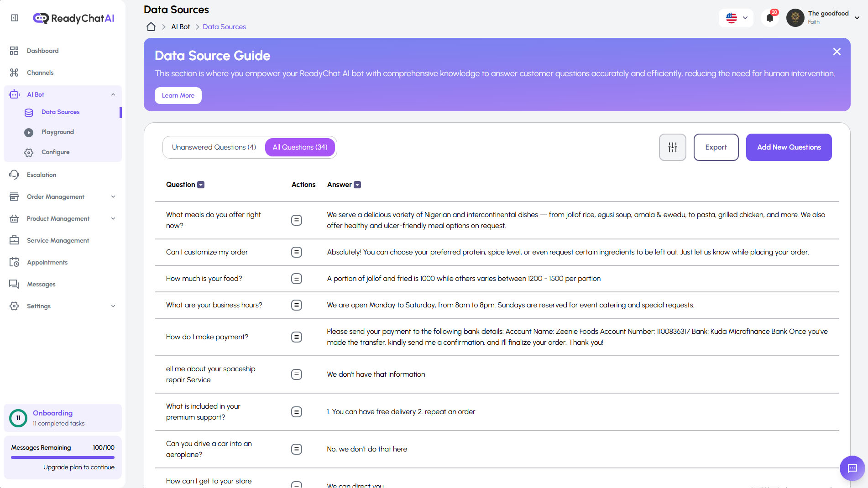Open the Question column sort dropdown
The width and height of the screenshot is (868, 488).
pyautogui.click(x=200, y=185)
